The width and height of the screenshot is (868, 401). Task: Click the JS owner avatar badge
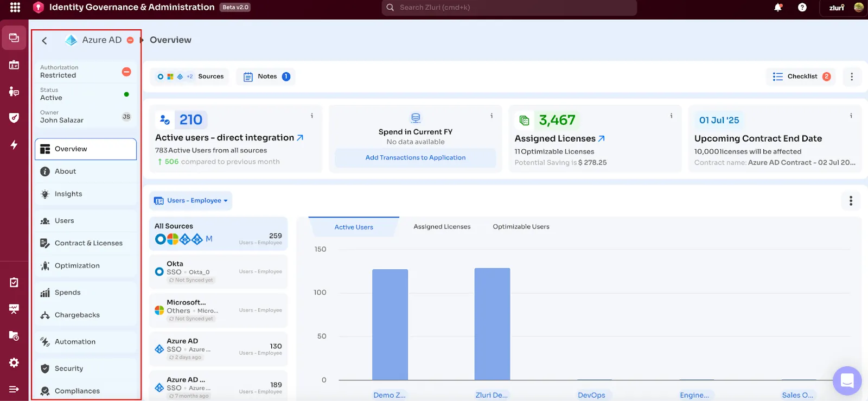pyautogui.click(x=126, y=117)
